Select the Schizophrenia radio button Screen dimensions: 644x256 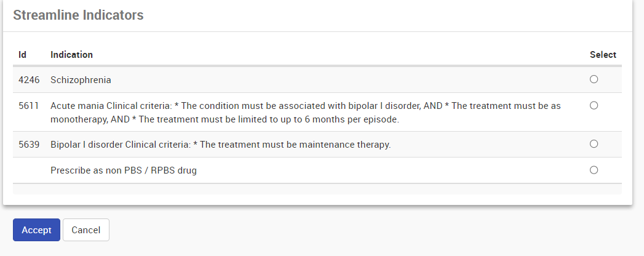click(594, 79)
